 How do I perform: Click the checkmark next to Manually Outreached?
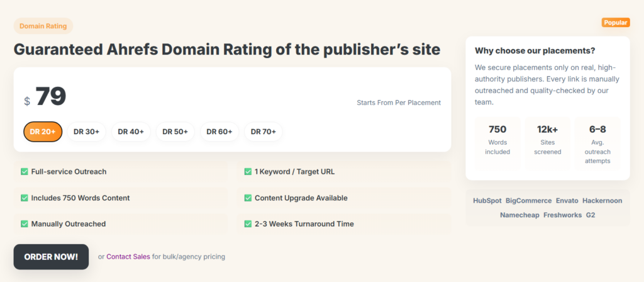(x=25, y=223)
